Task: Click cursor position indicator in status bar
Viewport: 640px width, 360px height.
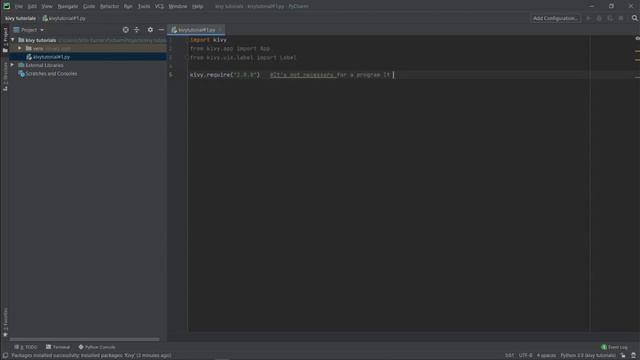Action: click(x=509, y=356)
